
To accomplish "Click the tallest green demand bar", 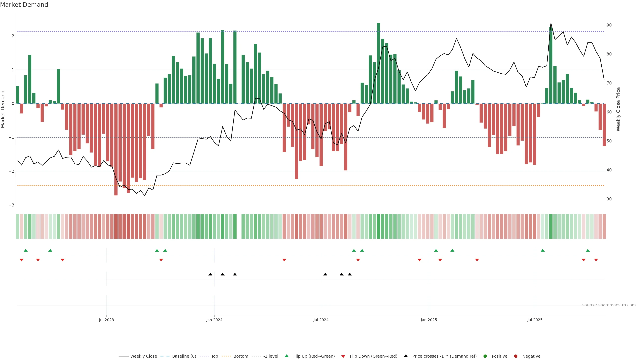I will 379,63.
